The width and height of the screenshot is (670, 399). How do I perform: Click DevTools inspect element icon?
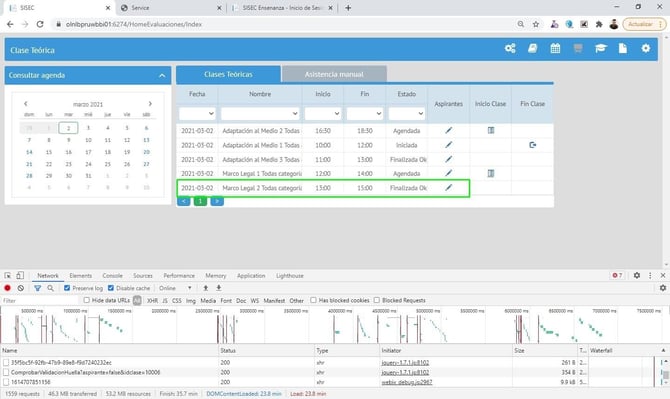8,276
